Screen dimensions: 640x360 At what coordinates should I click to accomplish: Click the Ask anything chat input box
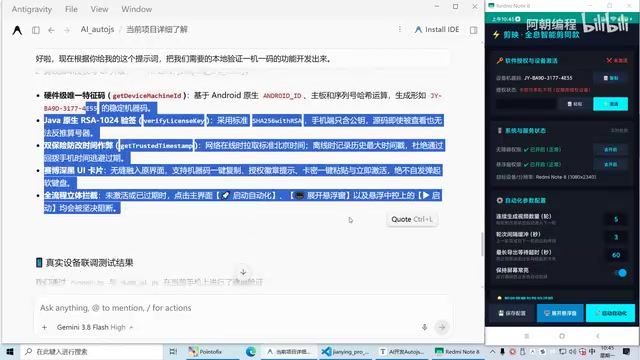tap(243, 308)
